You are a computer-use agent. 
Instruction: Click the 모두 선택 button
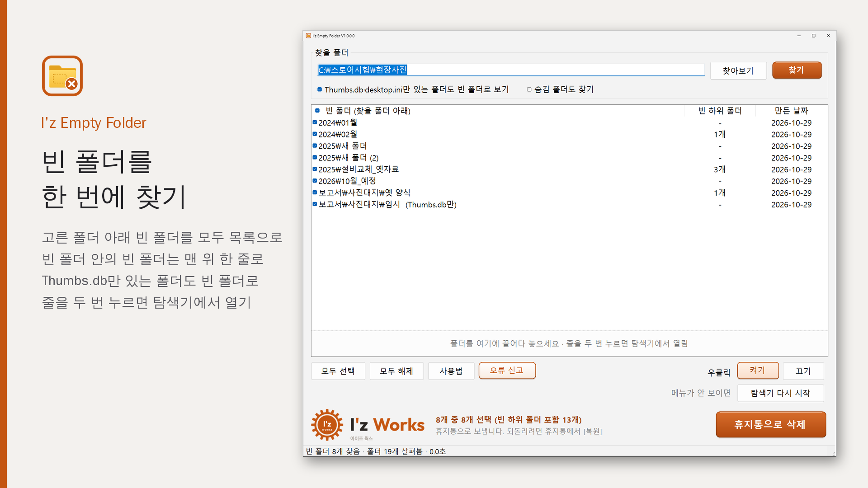338,371
